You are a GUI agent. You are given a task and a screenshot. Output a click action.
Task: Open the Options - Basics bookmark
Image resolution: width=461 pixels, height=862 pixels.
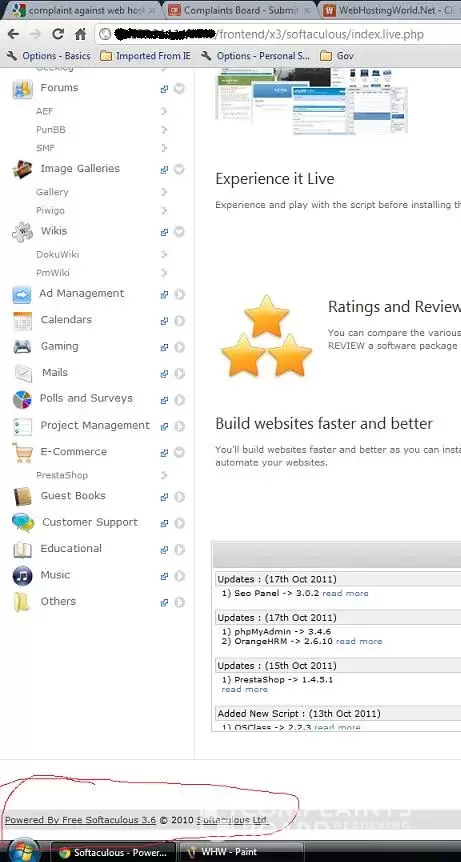(48, 56)
